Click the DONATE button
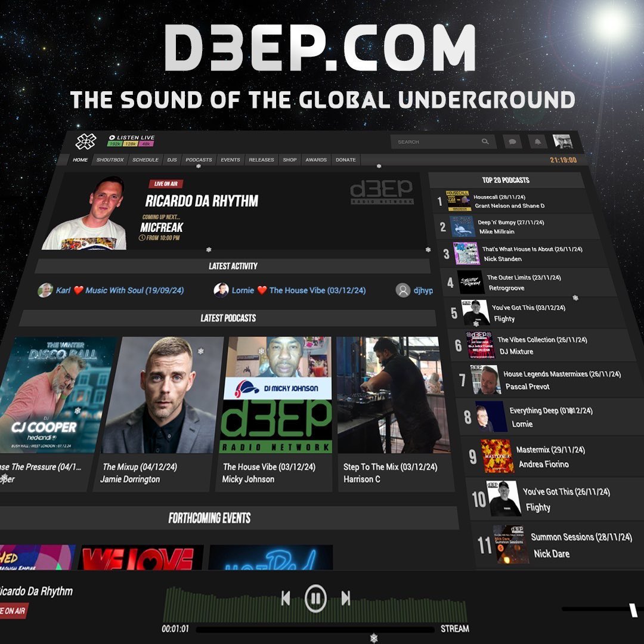The image size is (644, 644). [345, 160]
